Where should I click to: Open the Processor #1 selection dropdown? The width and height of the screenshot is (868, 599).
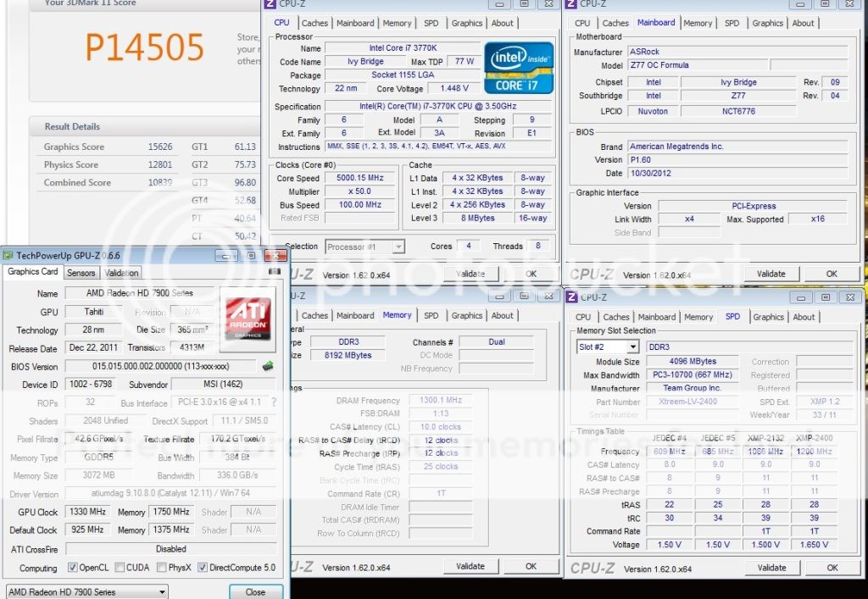tap(365, 247)
